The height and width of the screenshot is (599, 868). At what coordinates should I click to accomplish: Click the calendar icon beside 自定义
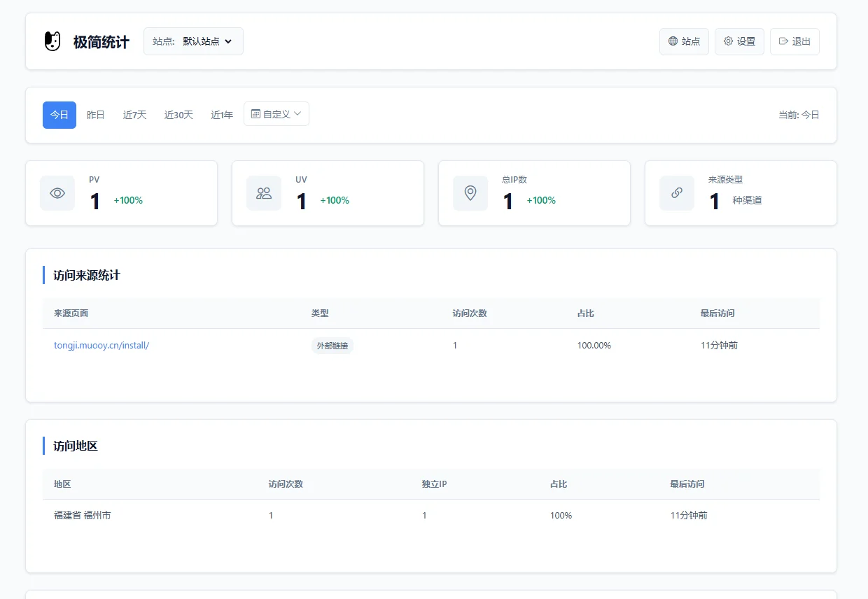click(255, 114)
